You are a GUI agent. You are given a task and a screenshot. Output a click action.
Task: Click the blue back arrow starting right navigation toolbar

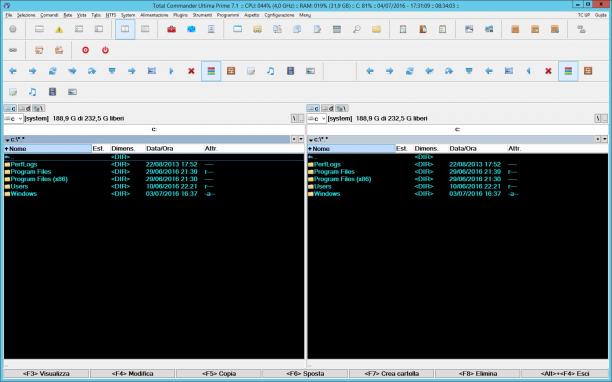(370, 71)
